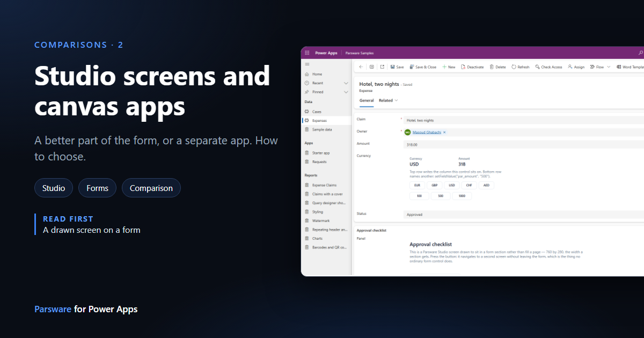Assign the record to someone
The image size is (644, 338).
(x=576, y=67)
